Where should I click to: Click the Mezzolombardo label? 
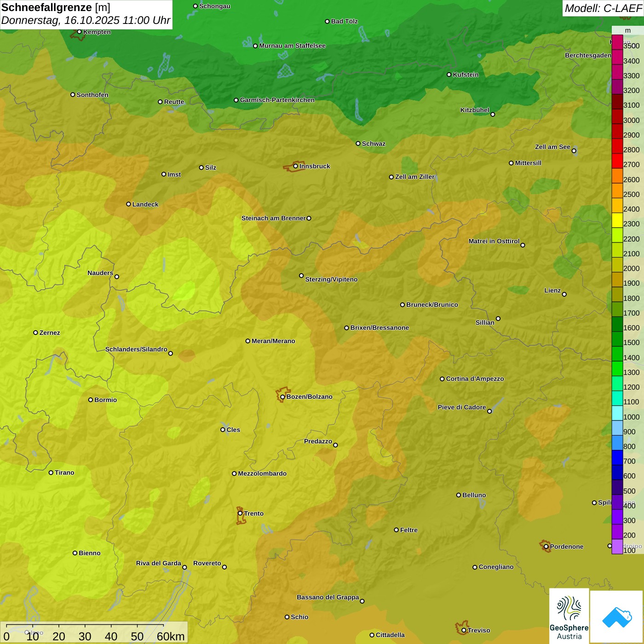click(262, 473)
